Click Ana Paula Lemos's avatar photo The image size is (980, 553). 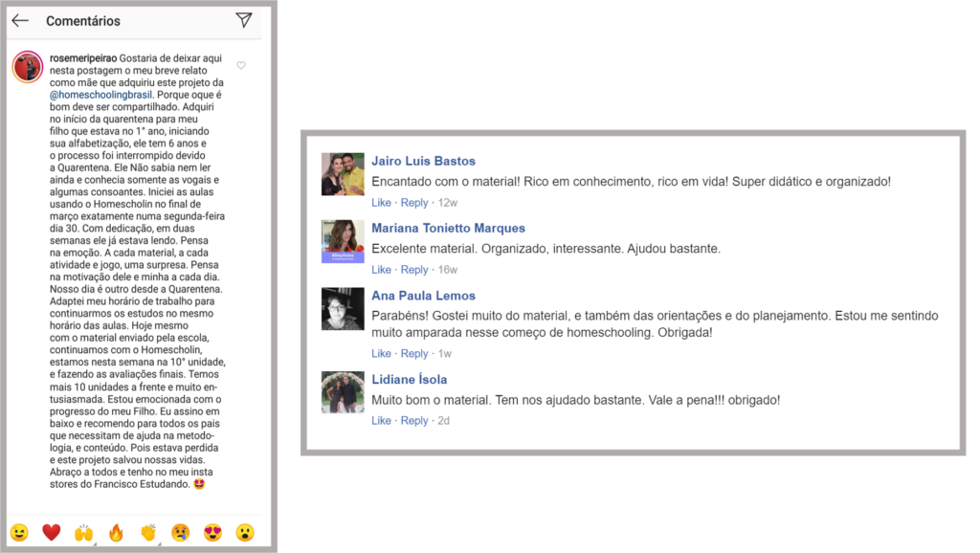[x=342, y=309]
